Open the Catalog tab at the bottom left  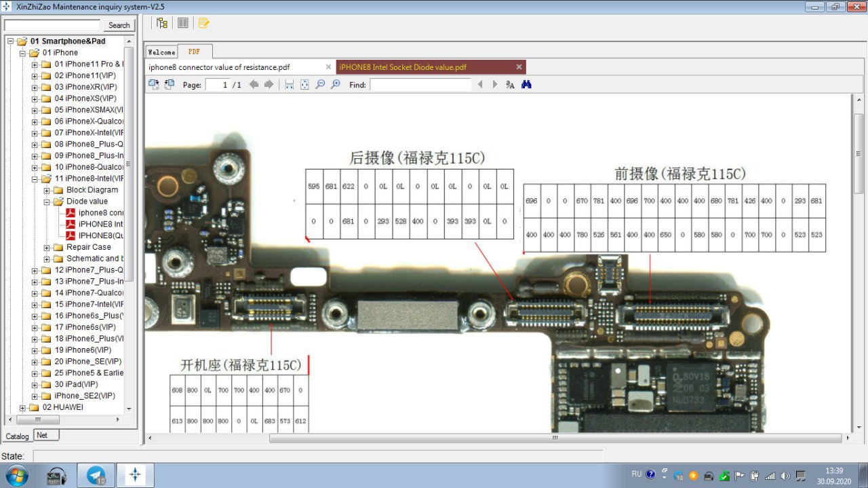(17, 436)
